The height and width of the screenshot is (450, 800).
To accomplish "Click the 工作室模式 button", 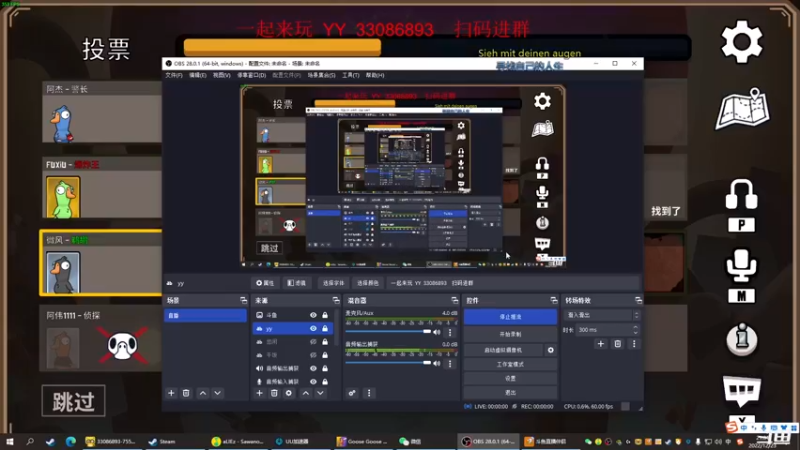I will click(x=510, y=364).
